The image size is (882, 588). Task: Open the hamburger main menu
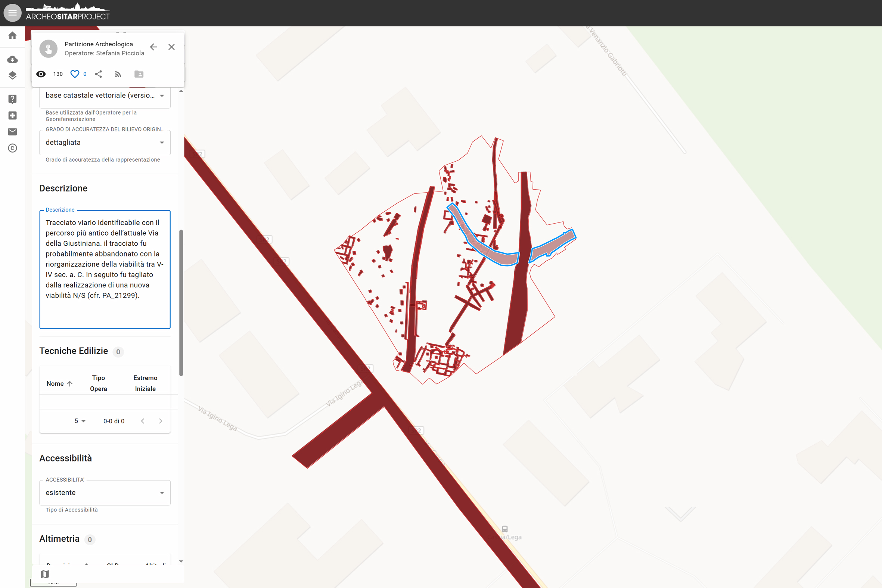12,13
